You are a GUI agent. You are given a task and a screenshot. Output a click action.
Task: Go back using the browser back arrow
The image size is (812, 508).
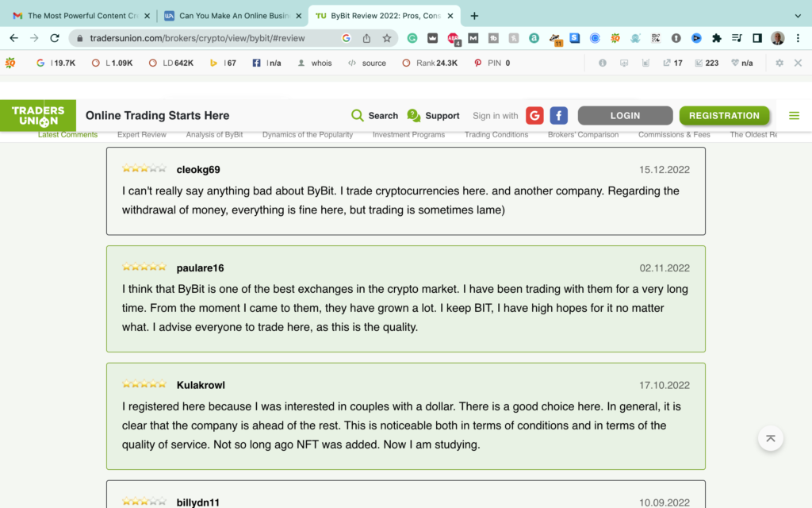14,38
